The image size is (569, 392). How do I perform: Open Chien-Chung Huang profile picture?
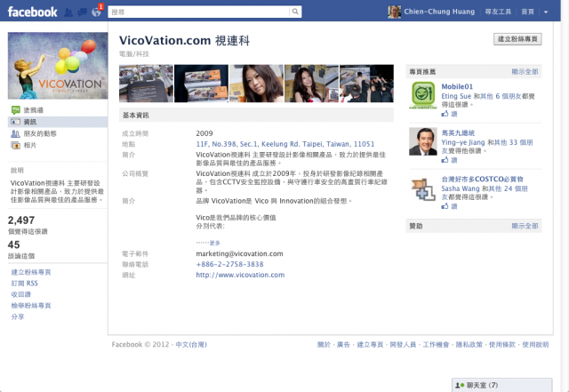tap(394, 12)
